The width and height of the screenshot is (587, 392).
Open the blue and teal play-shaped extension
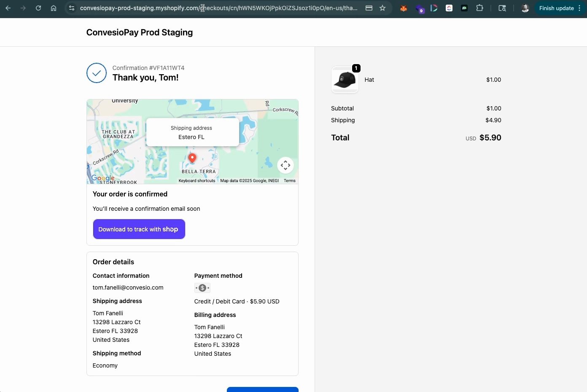click(434, 8)
